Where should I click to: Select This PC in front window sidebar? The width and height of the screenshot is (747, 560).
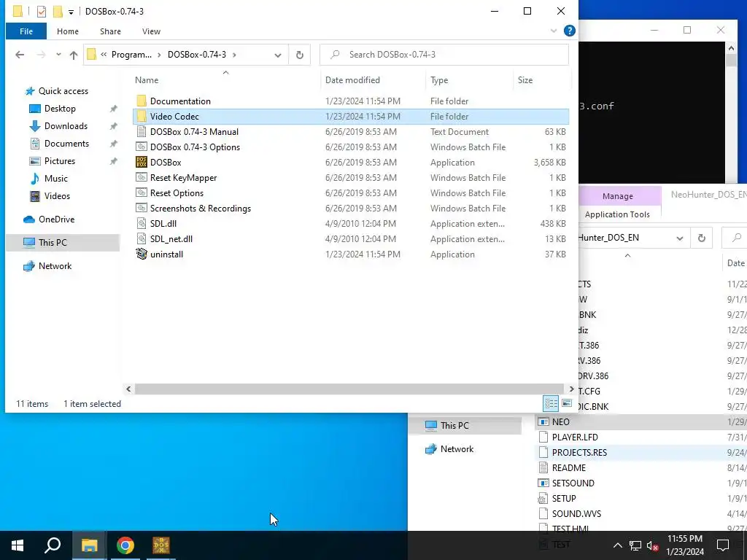(x=53, y=242)
